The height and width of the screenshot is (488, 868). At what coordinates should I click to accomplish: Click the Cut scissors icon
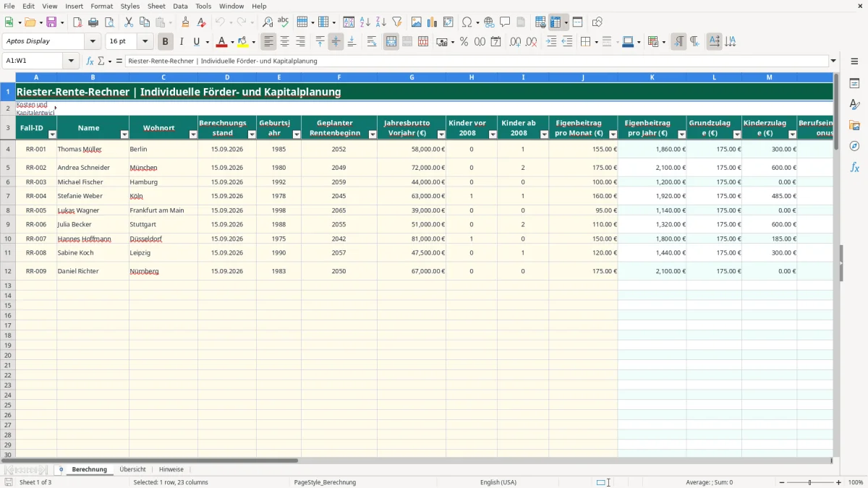point(129,22)
